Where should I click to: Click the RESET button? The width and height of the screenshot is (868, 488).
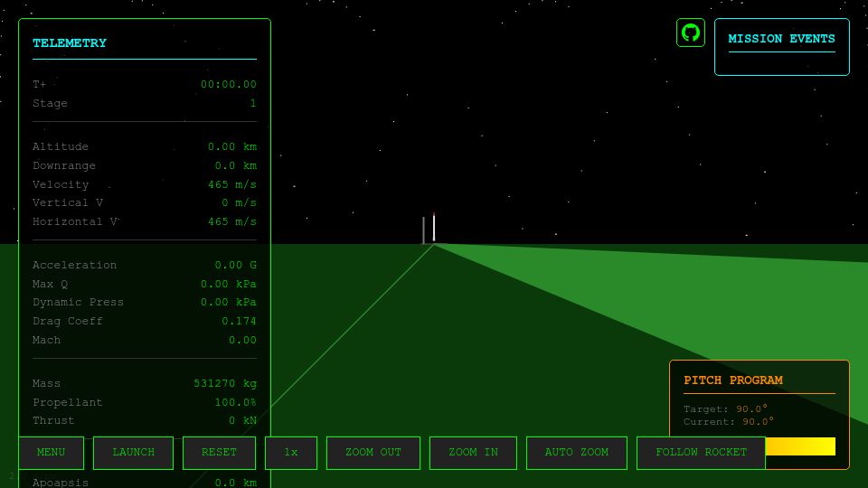(219, 453)
